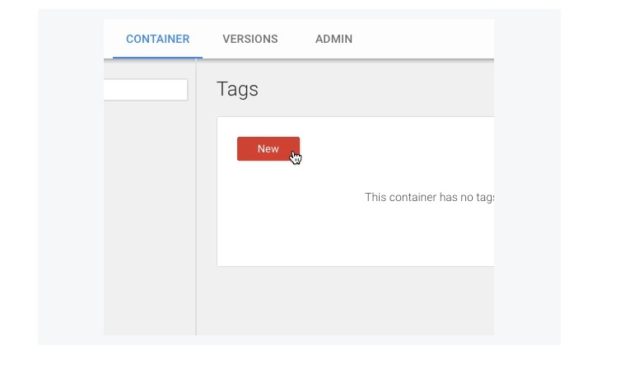
Task: Go to the ADMIN tab
Action: (x=333, y=39)
